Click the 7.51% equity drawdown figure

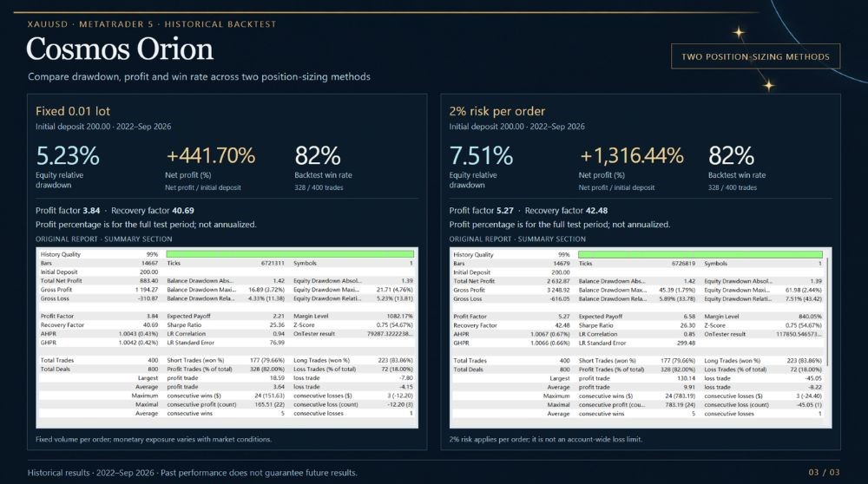coord(481,155)
